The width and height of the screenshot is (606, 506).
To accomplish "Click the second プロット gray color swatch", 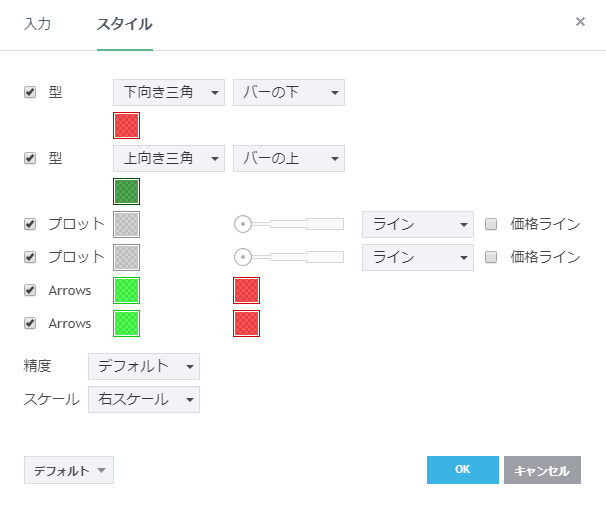I will point(127,257).
